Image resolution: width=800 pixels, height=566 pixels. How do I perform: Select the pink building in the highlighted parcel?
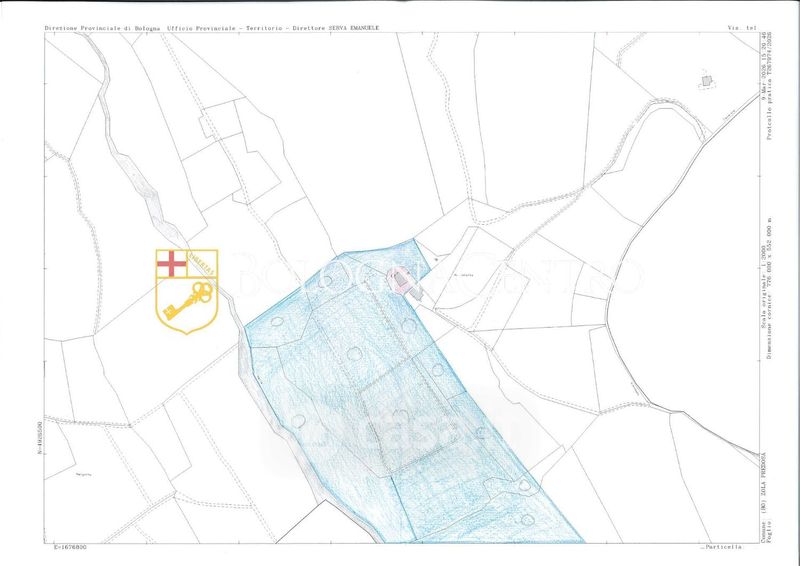(402, 282)
